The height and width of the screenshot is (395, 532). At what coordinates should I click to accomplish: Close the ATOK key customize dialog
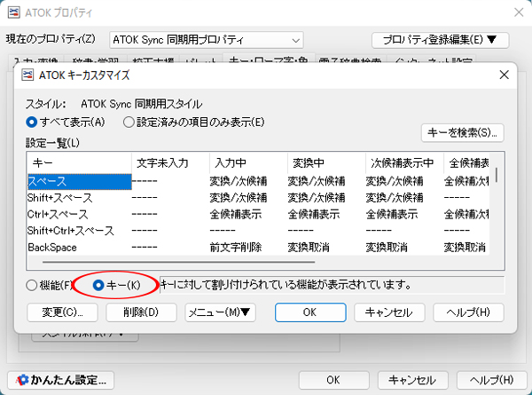click(505, 75)
